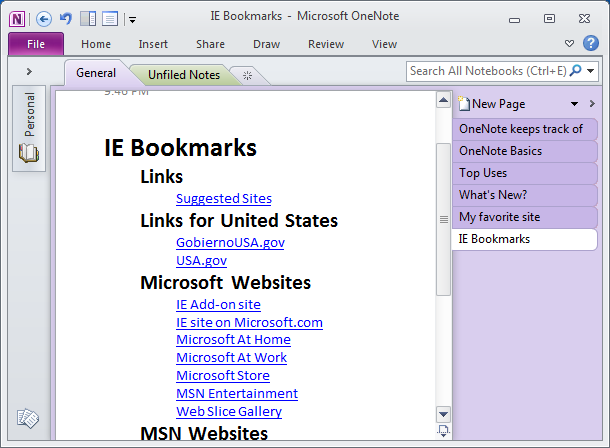The width and height of the screenshot is (610, 448).
Task: Open the What's New? page
Action: click(525, 195)
